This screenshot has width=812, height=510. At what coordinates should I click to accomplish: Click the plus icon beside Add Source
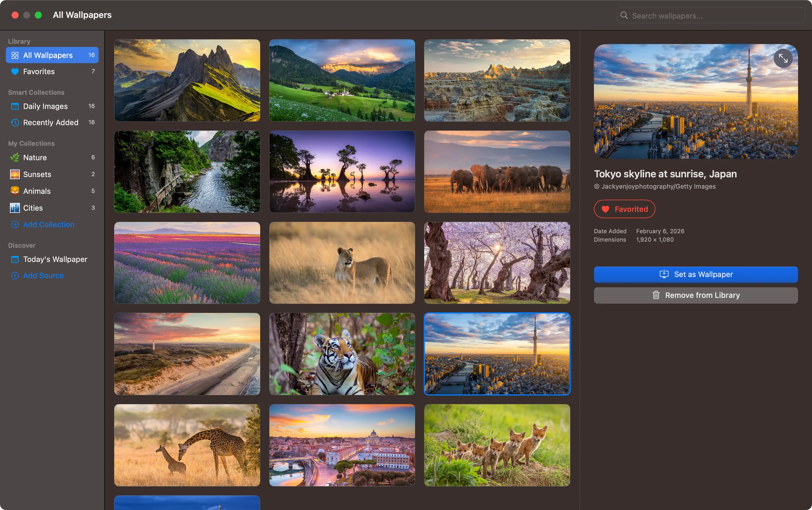[15, 276]
